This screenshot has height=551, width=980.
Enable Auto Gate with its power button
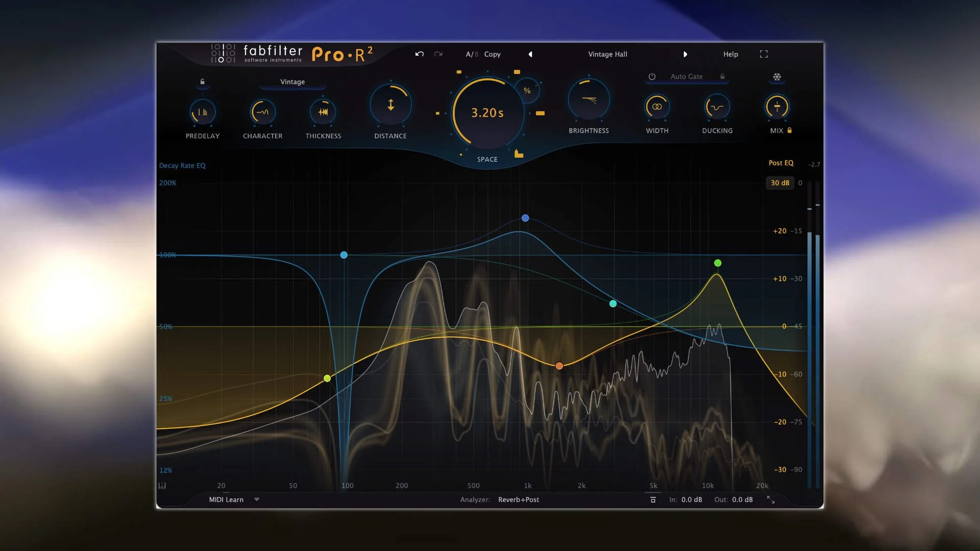[x=652, y=77]
